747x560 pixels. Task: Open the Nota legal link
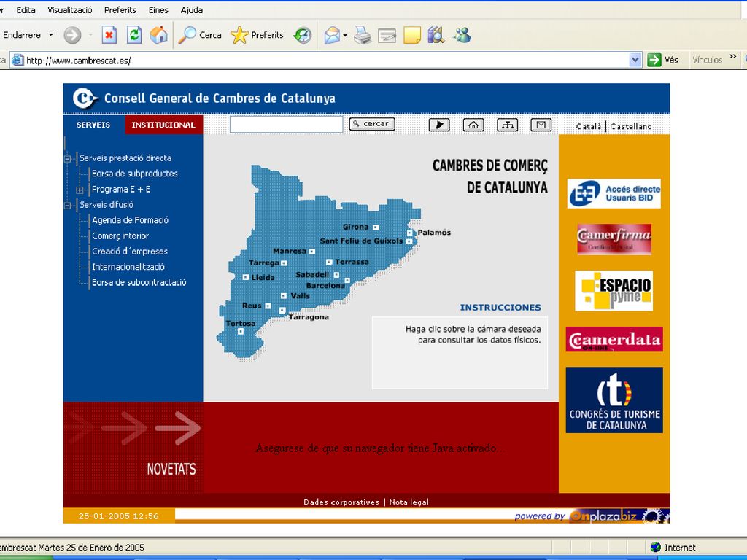pos(409,502)
